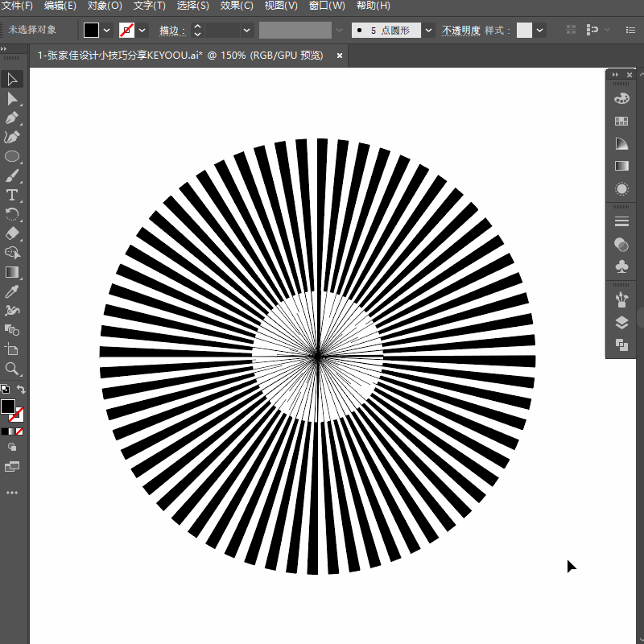644x644 pixels.
Task: Swap fill and stroke colors
Action: (21, 389)
